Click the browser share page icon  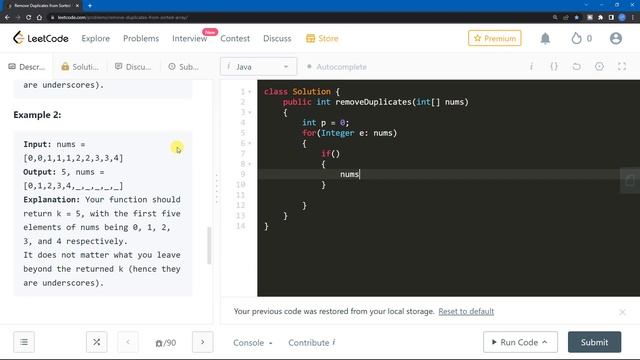pyautogui.click(x=566, y=18)
